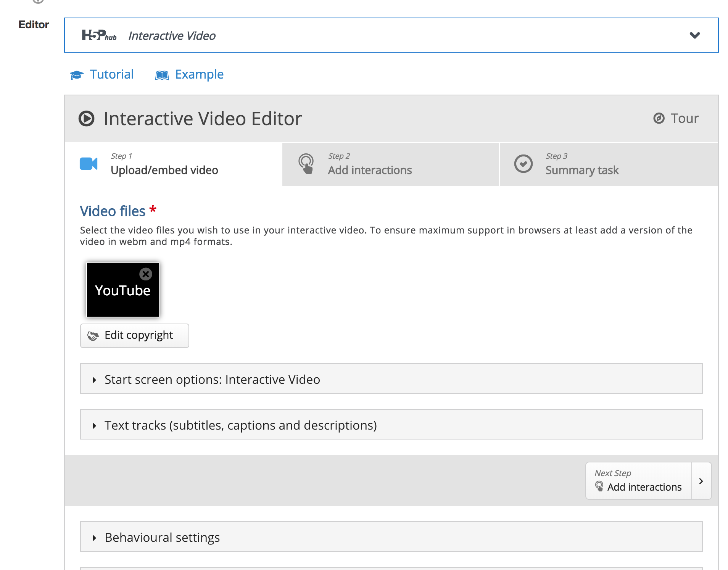The image size is (728, 570).
Task: Expand Behavioural settings section
Action: pyautogui.click(x=162, y=537)
